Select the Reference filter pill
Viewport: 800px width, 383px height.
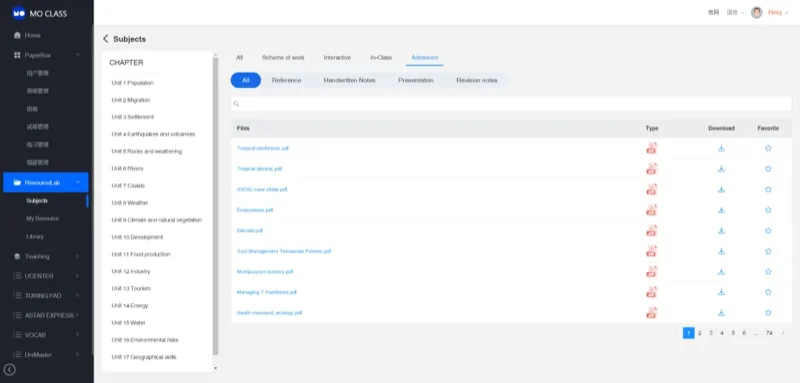tap(286, 81)
